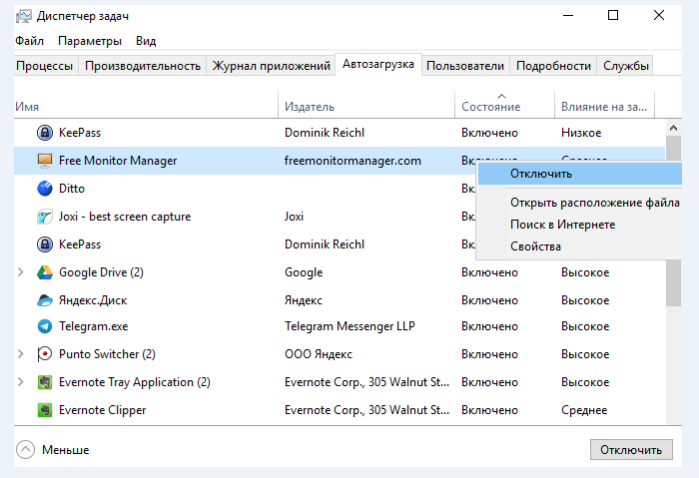Expand the Punto Switcher (2) group
This screenshot has height=478, width=699.
pyautogui.click(x=21, y=354)
